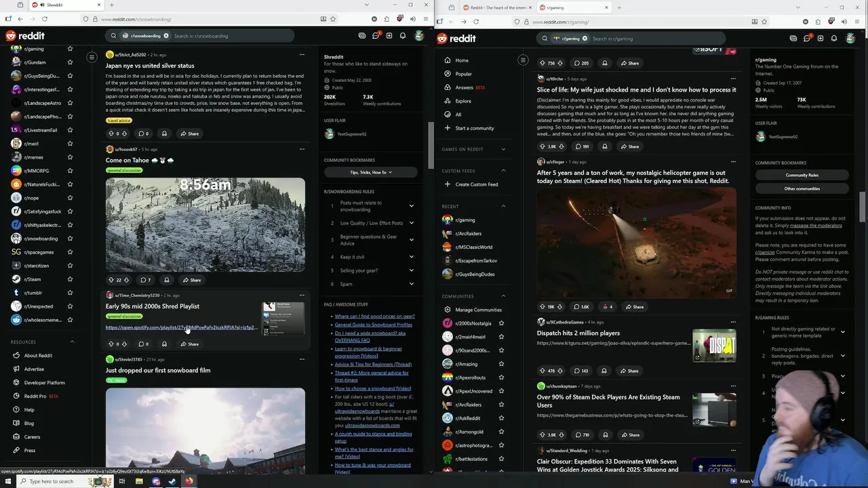Image resolution: width=868 pixels, height=488 pixels.
Task: Open File Explorer from the taskbar
Action: click(x=139, y=481)
